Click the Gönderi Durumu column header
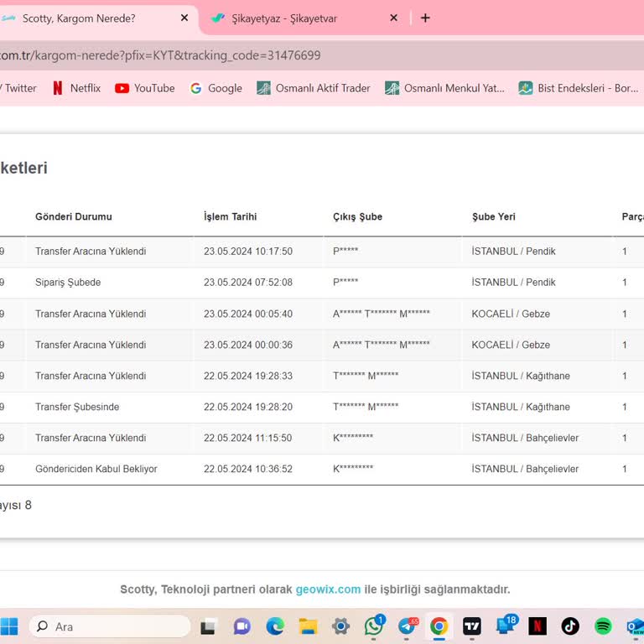 74,216
